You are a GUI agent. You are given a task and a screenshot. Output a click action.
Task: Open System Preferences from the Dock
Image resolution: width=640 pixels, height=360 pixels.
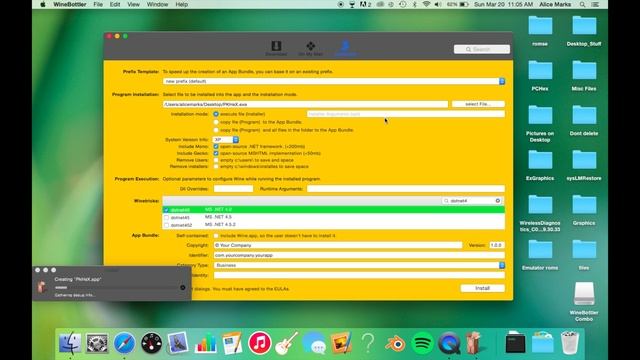pos(97,343)
